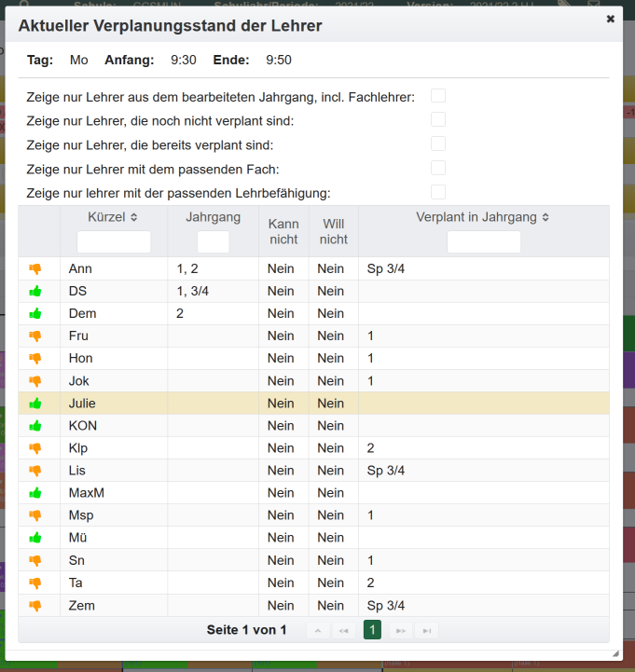Click the orange thumbs-down icon for Ann
This screenshot has height=672, width=635.
[35, 269]
